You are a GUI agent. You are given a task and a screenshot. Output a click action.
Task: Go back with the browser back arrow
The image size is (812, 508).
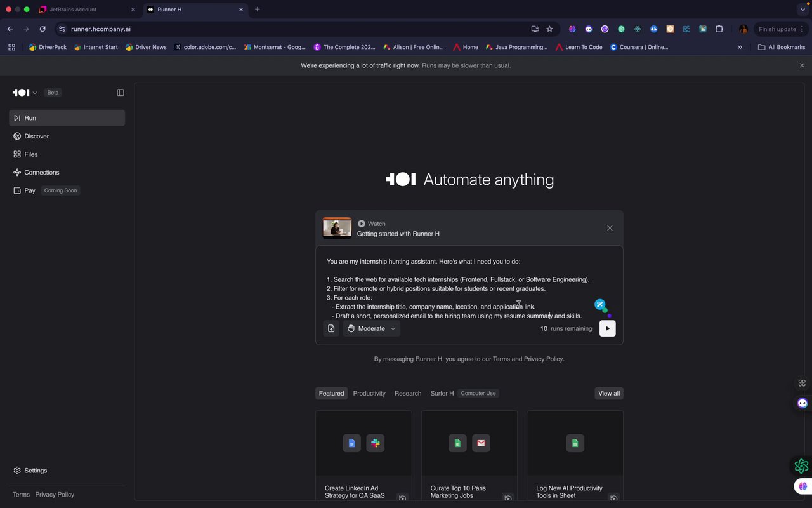pyautogui.click(x=10, y=29)
